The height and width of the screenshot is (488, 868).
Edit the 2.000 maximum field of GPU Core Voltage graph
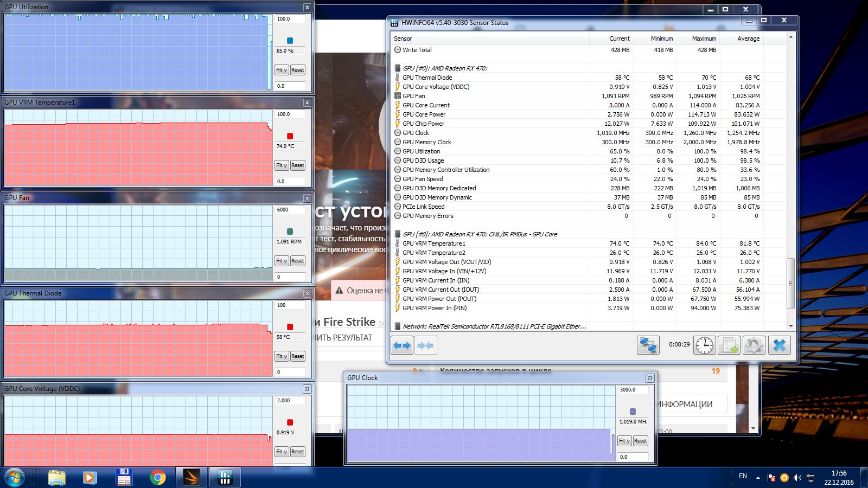[290, 401]
